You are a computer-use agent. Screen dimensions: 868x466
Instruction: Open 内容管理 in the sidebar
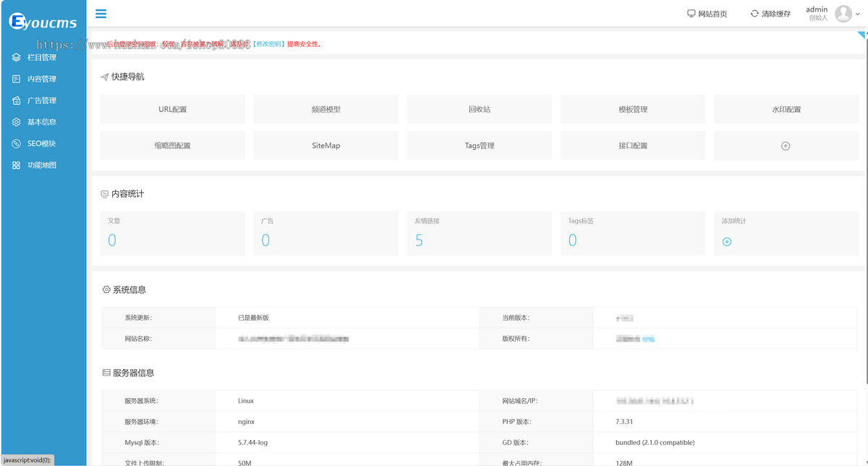click(43, 79)
